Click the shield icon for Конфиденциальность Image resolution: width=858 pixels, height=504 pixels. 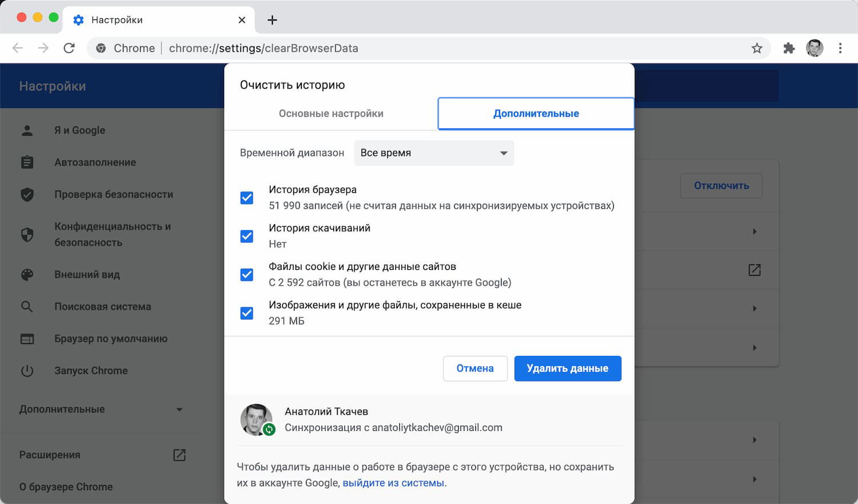[x=27, y=235]
